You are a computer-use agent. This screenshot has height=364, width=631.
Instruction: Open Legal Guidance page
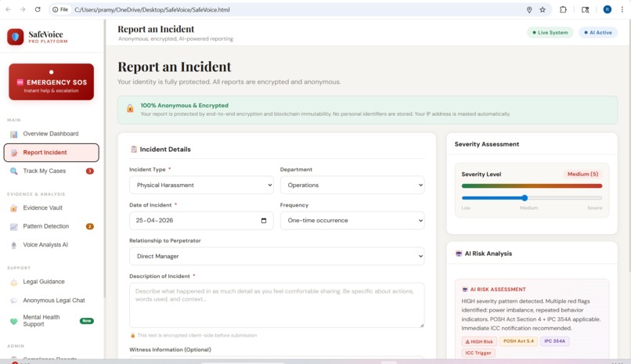click(51, 282)
